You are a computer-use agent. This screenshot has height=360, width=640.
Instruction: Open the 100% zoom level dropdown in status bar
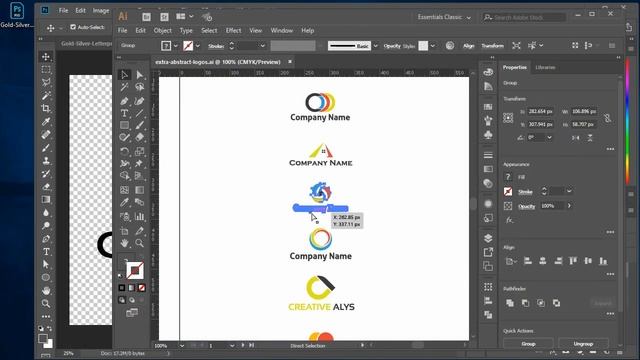click(182, 346)
